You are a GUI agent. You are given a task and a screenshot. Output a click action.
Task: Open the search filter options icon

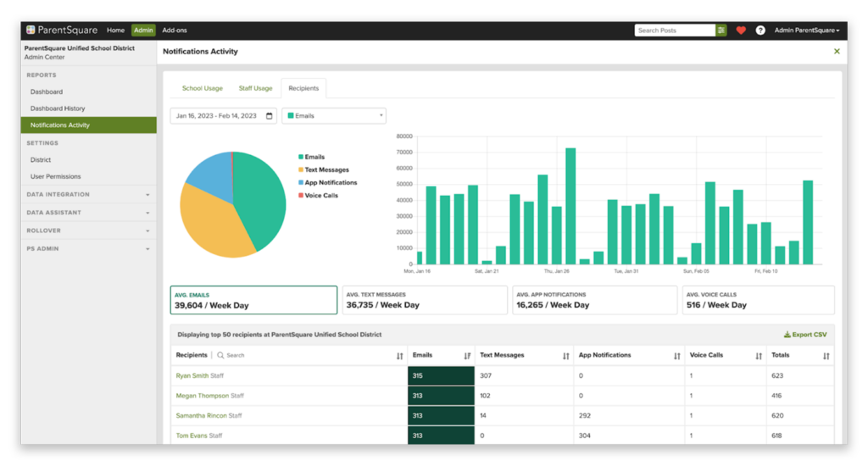721,31
